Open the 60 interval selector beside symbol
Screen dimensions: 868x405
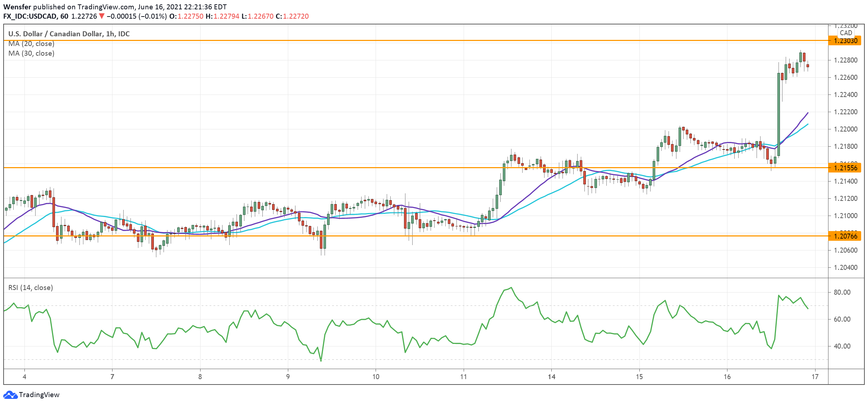point(64,16)
